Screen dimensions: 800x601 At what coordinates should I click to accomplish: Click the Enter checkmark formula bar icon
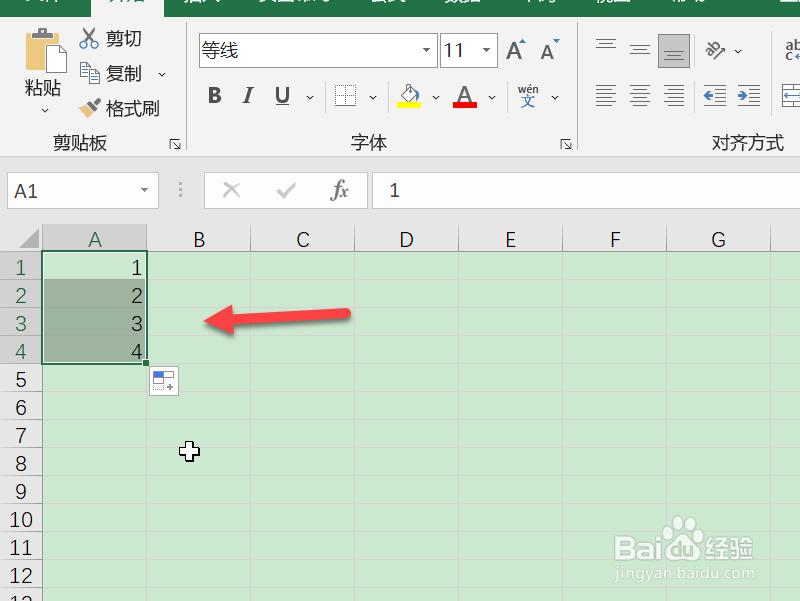286,191
